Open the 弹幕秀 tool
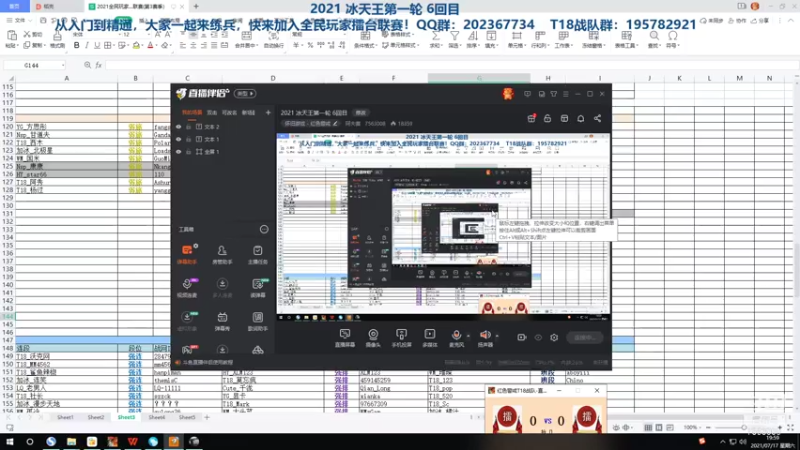 tap(222, 321)
